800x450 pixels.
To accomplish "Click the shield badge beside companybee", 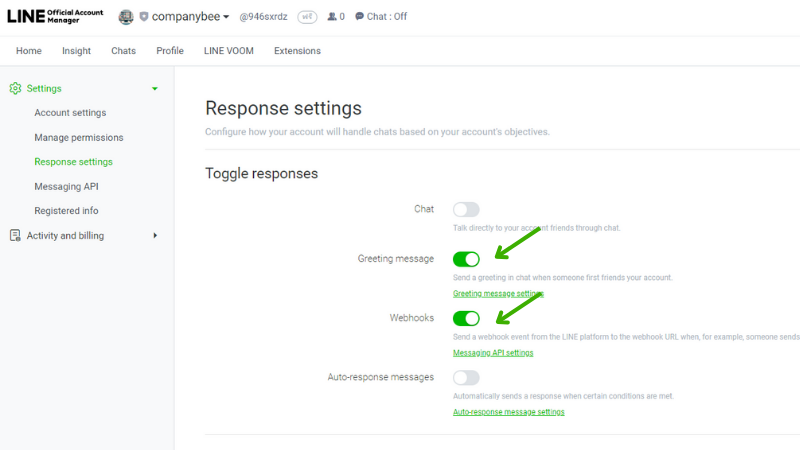I will point(144,17).
